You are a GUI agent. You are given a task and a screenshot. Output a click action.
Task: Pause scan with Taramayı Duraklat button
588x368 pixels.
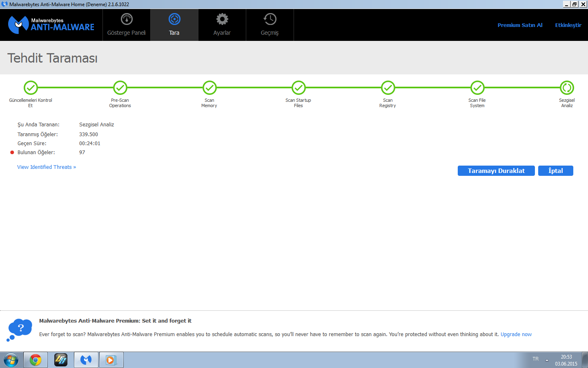click(x=496, y=171)
